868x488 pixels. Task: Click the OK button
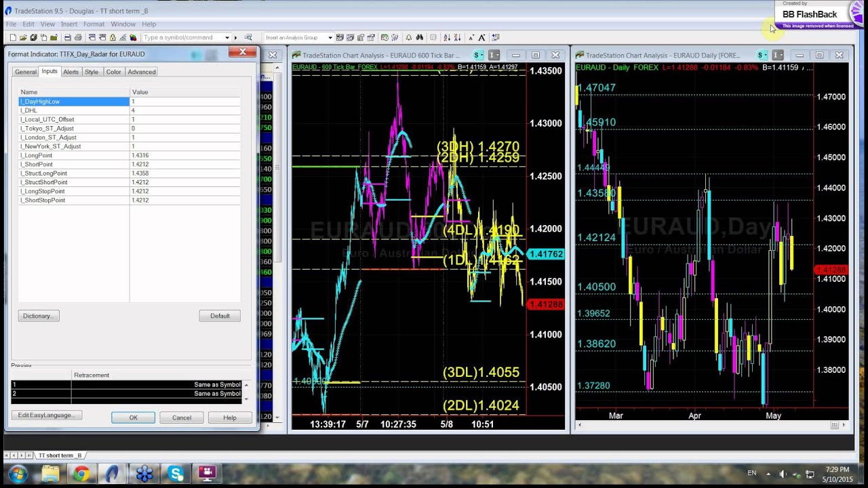click(133, 418)
